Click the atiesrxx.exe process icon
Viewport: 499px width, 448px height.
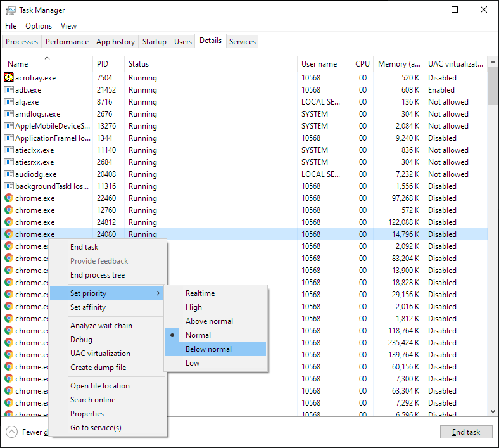click(9, 162)
